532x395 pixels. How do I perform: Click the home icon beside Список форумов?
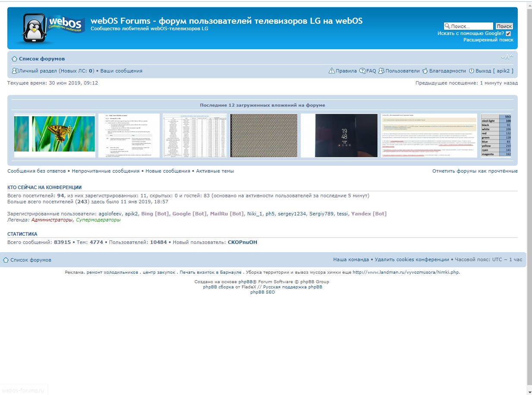click(14, 59)
